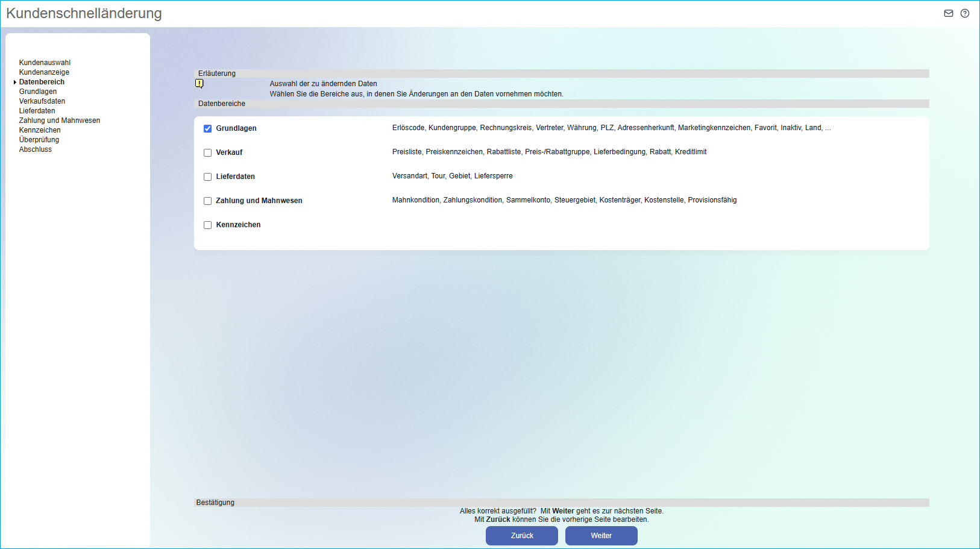Click the Kennzeichen label in Datenbereiche
The width and height of the screenshot is (980, 549).
point(239,225)
